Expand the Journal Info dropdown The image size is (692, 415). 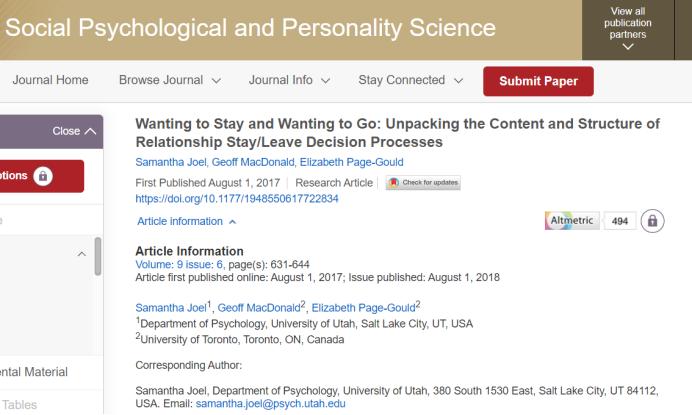tap(294, 80)
